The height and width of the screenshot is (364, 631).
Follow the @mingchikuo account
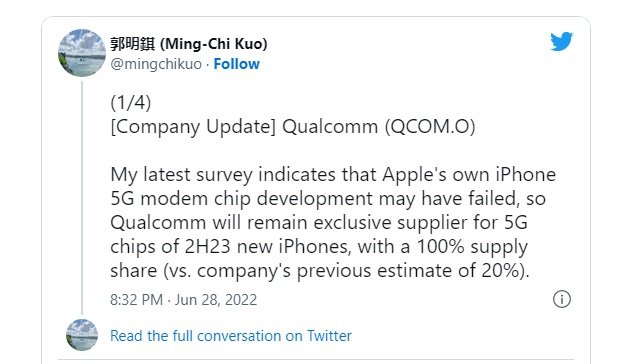coord(237,64)
